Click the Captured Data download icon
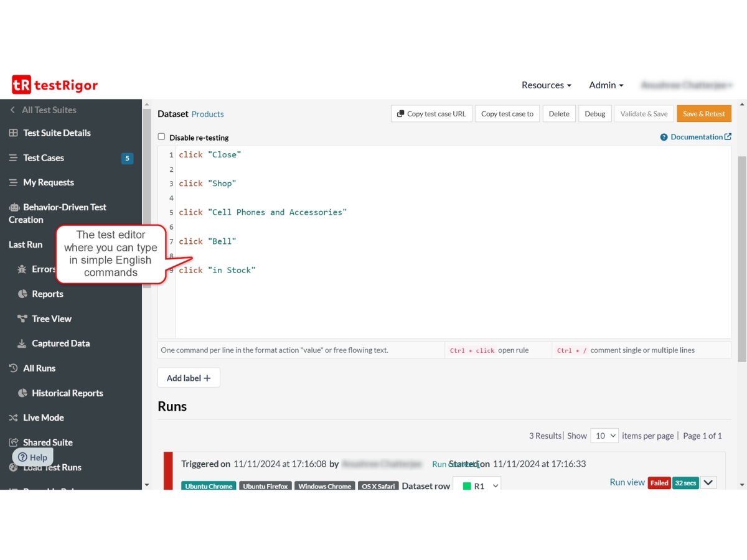This screenshot has height=560, width=747. point(22,343)
